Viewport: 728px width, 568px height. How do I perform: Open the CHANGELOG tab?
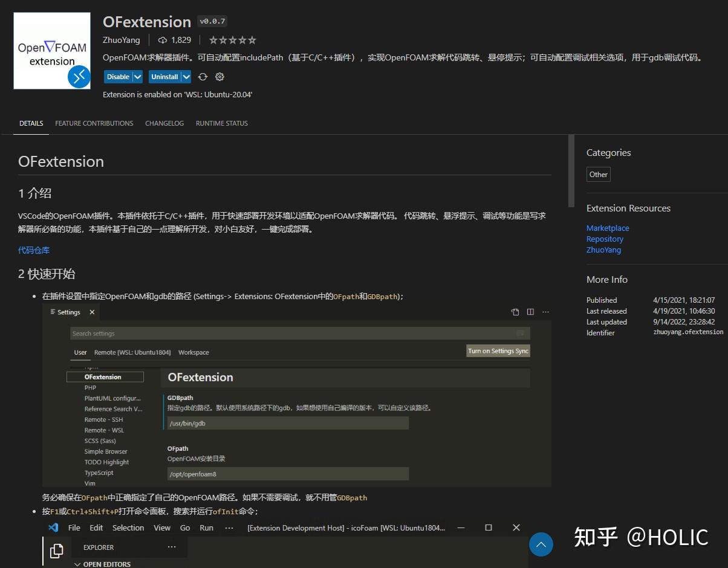pos(164,123)
